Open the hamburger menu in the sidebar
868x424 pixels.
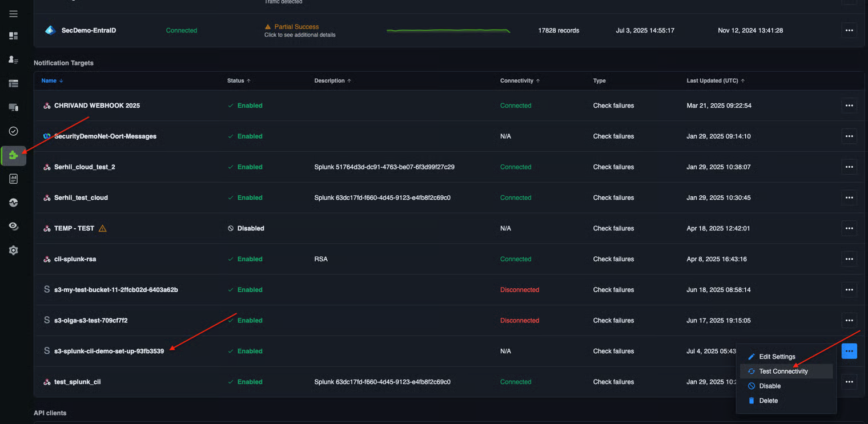[x=13, y=14]
